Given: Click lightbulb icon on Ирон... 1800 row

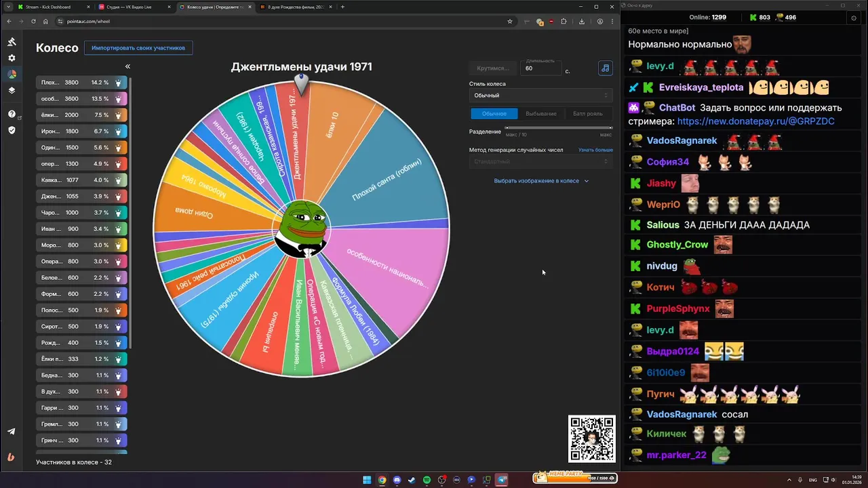Looking at the screenshot, I should point(119,131).
